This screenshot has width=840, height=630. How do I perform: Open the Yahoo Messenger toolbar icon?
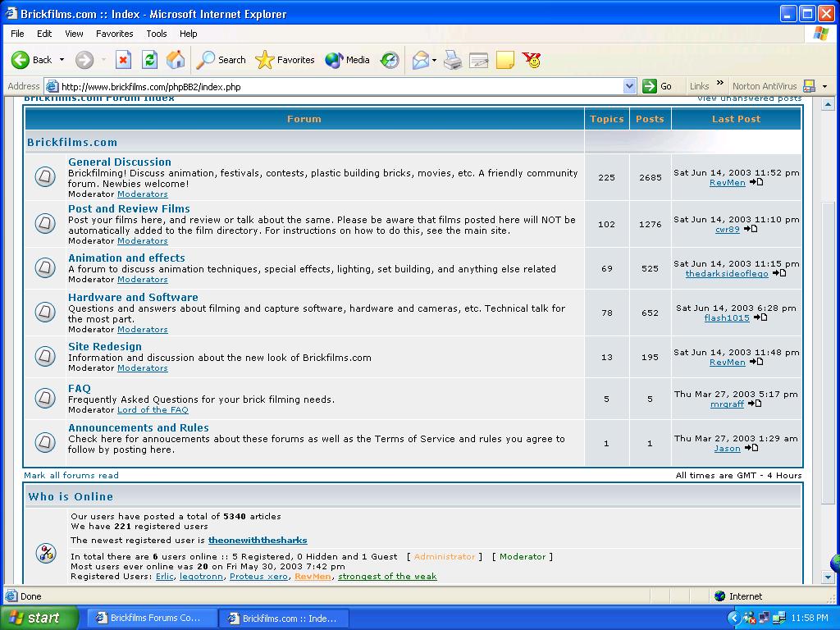point(532,60)
